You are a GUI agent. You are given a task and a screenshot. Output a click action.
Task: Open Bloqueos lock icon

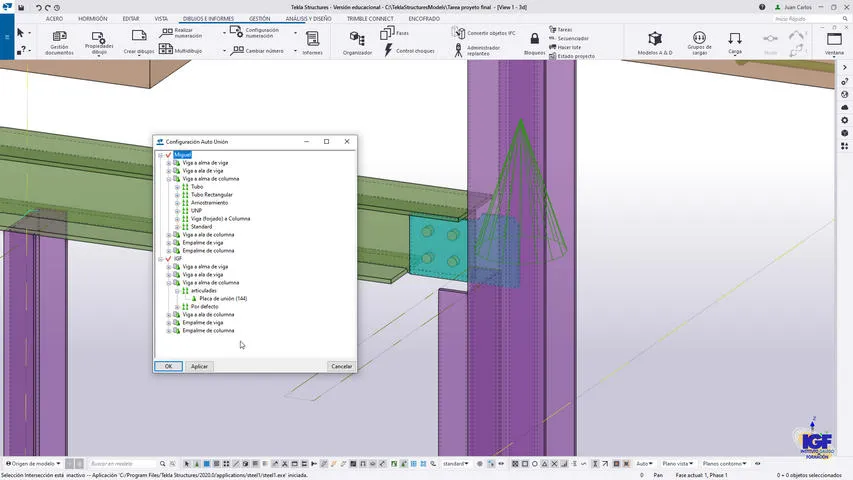click(534, 43)
